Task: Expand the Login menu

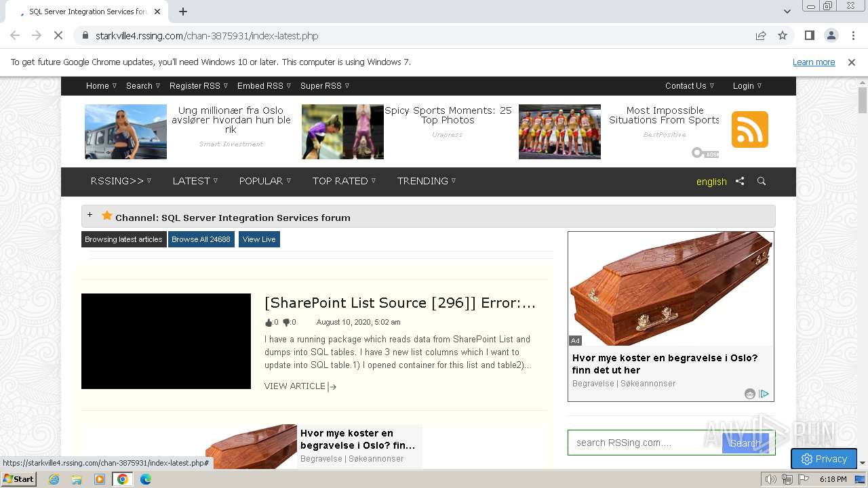Action: (x=747, y=86)
